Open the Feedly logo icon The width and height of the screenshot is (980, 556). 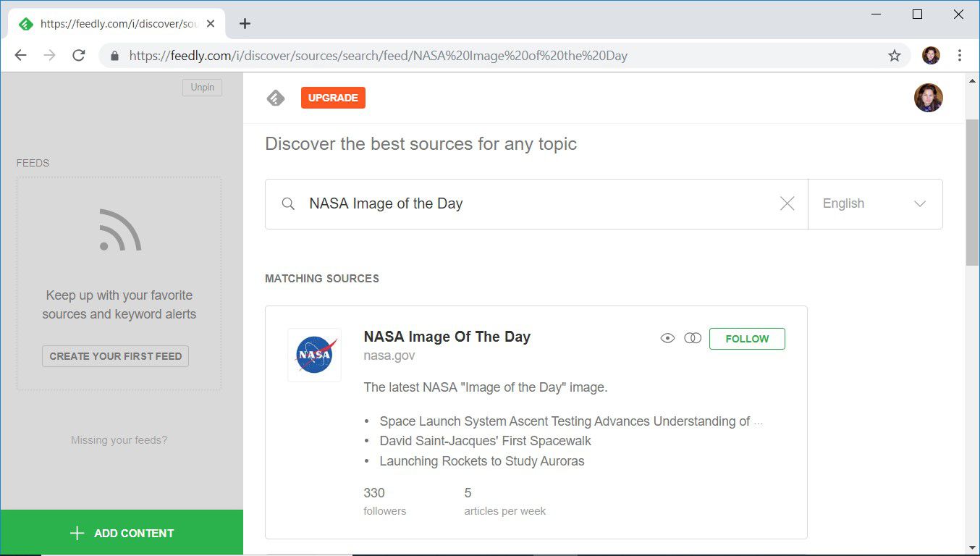[x=275, y=98]
